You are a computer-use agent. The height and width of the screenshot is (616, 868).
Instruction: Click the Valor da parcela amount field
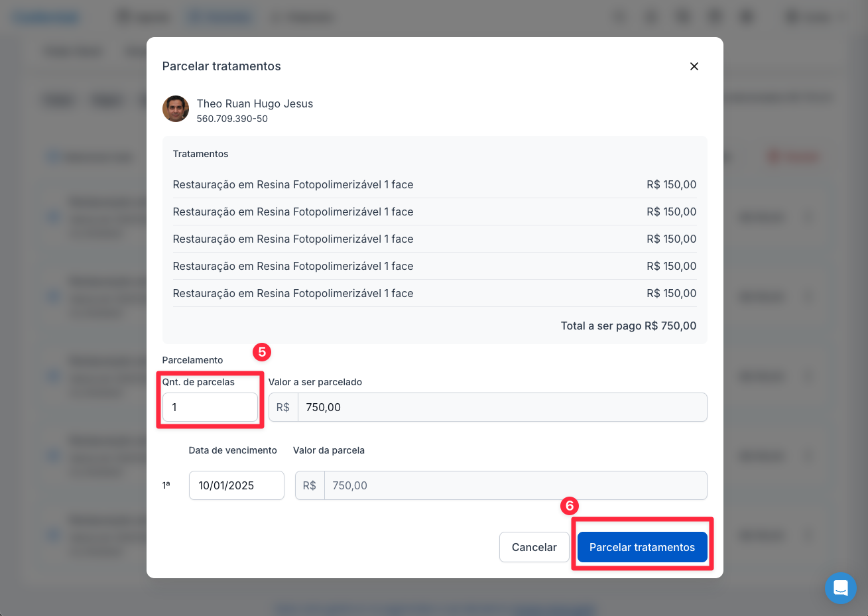[515, 485]
